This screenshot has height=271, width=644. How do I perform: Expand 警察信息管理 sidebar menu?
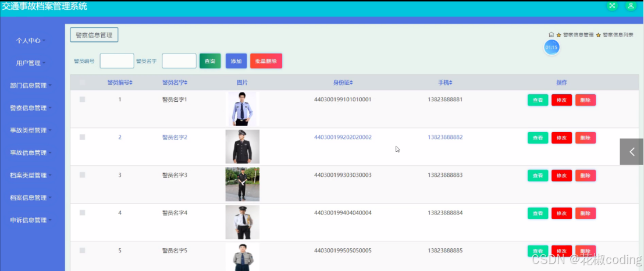tap(31, 108)
